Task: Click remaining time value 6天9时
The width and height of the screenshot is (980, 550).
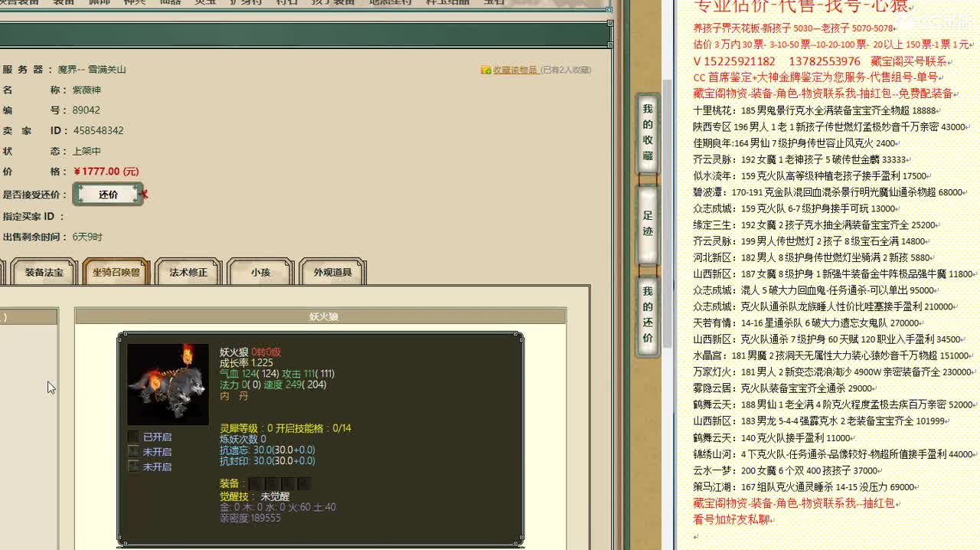Action: click(87, 237)
